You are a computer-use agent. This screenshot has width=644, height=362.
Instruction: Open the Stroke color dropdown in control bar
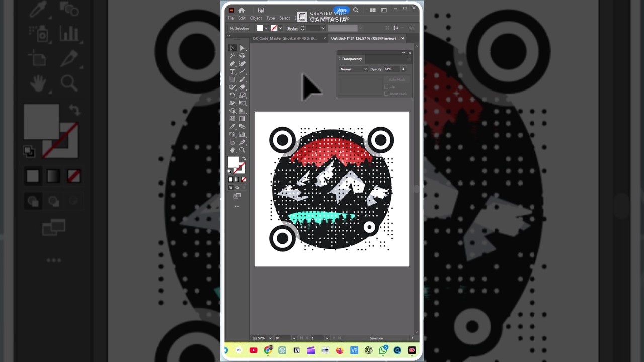(x=280, y=28)
